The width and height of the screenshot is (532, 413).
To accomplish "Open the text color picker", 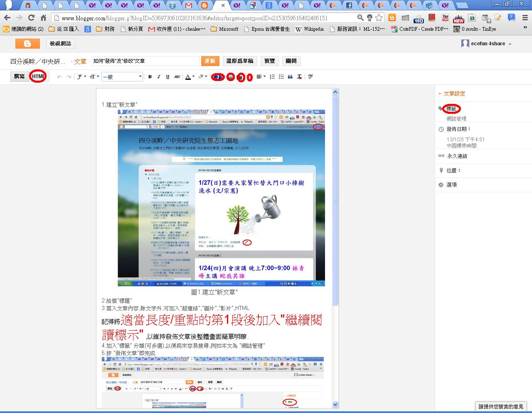I will pyautogui.click(x=189, y=77).
